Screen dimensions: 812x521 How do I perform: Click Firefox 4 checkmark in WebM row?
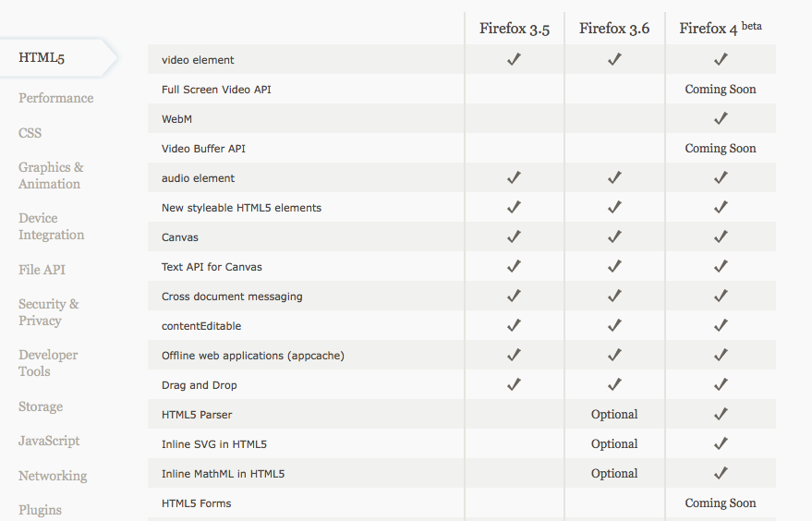[721, 118]
